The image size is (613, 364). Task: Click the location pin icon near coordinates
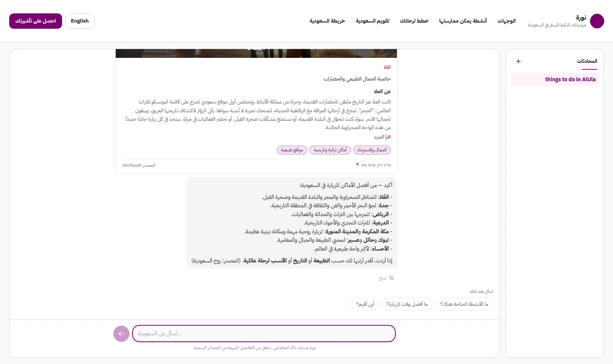tap(357, 166)
